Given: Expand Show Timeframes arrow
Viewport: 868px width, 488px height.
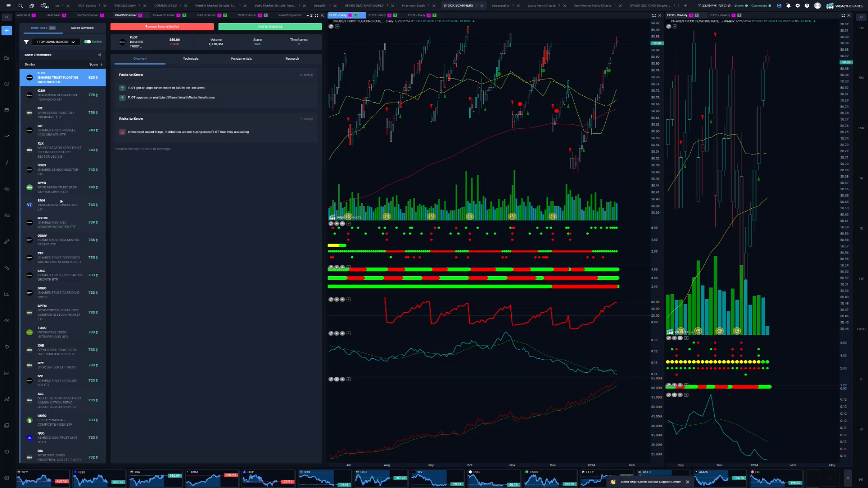Looking at the screenshot, I should [99, 55].
